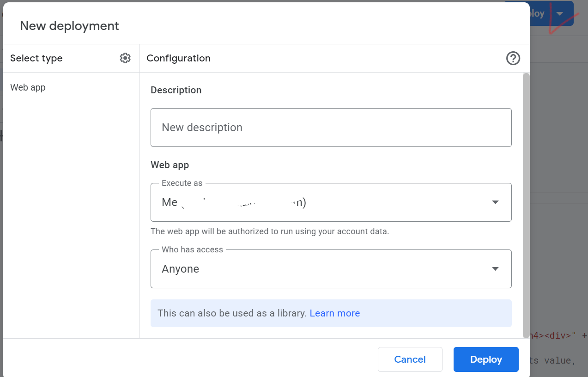Open the Configuration help question mark icon

point(513,58)
